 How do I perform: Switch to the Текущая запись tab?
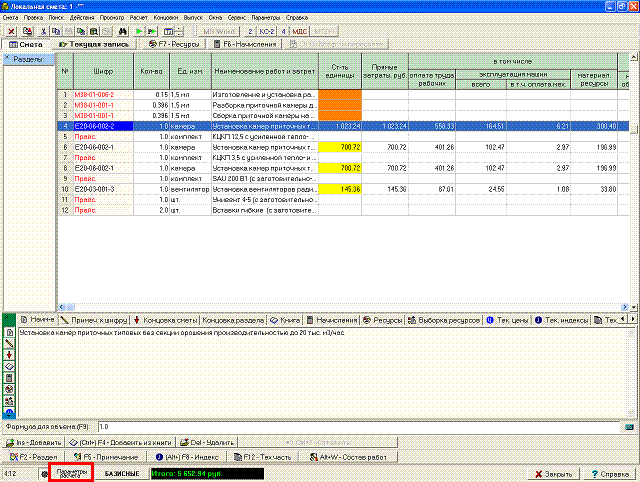(96, 45)
